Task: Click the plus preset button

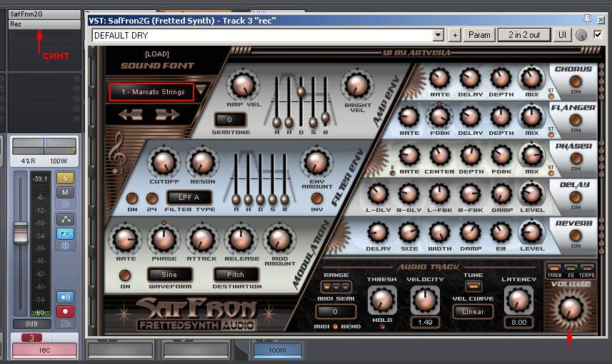Action: pos(454,35)
